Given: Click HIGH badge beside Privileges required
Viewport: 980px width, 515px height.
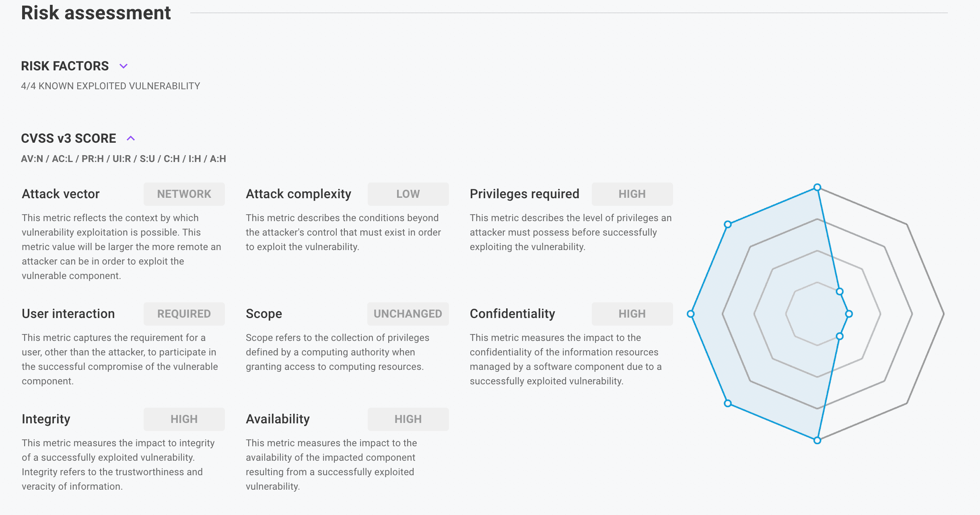Looking at the screenshot, I should [632, 194].
